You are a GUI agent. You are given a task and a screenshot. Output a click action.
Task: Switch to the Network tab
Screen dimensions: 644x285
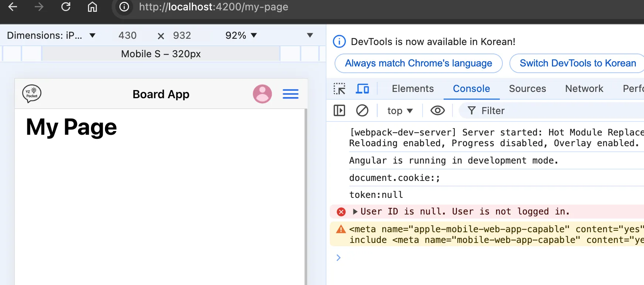pyautogui.click(x=584, y=89)
